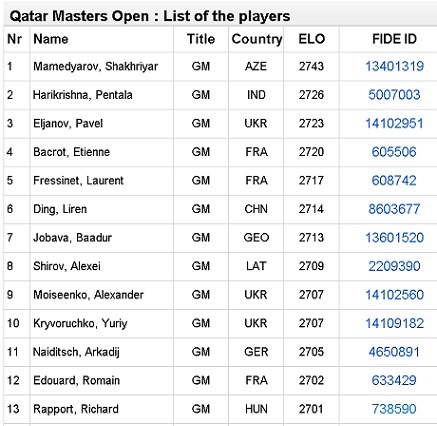Click Naiditsch's FIDE ID 4650891
Image resolution: width=437 pixels, height=426 pixels.
point(394,352)
